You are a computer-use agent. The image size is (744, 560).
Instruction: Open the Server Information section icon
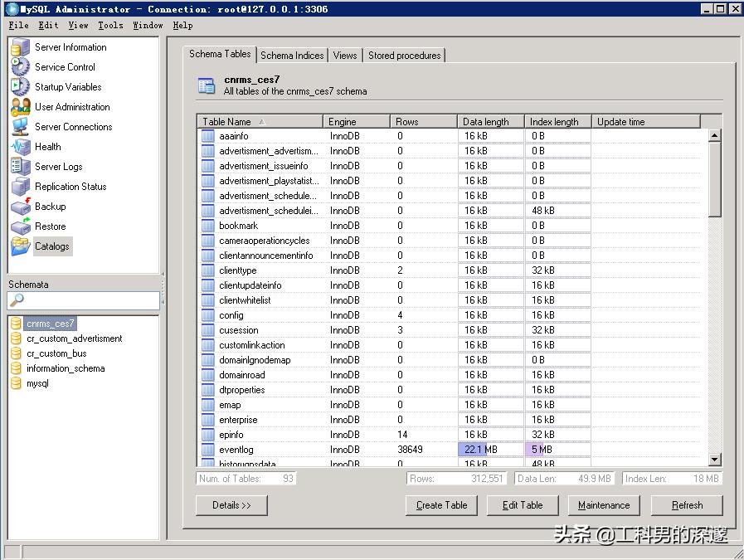click(21, 47)
